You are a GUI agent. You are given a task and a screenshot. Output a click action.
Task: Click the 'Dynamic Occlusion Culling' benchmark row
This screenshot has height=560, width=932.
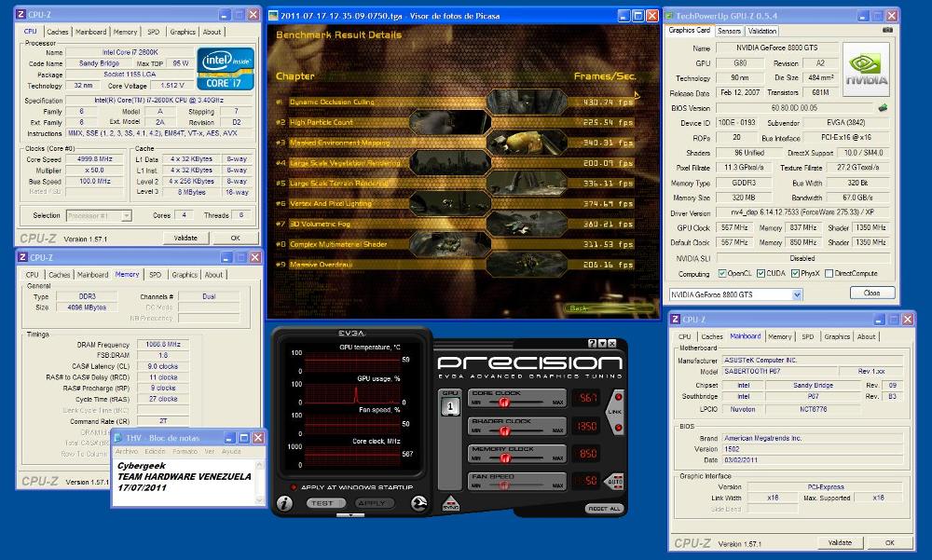pos(455,102)
